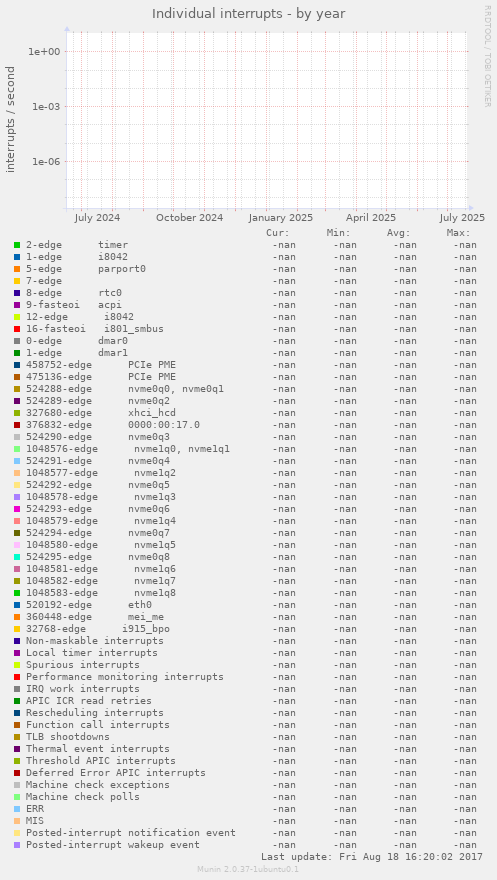
Task: Click the TLB shootdowns legend label
Action: (68, 737)
